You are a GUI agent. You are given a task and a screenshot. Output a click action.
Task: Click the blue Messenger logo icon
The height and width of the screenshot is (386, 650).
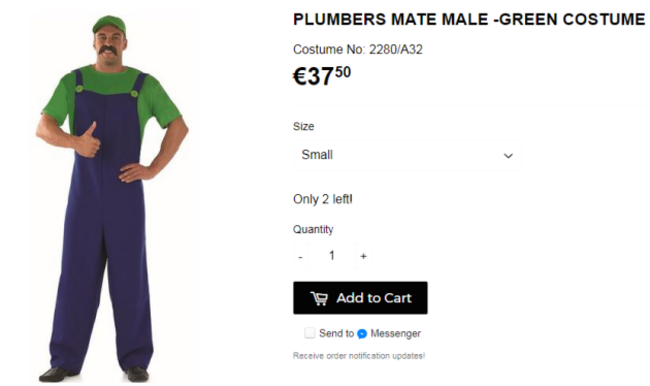pos(362,334)
